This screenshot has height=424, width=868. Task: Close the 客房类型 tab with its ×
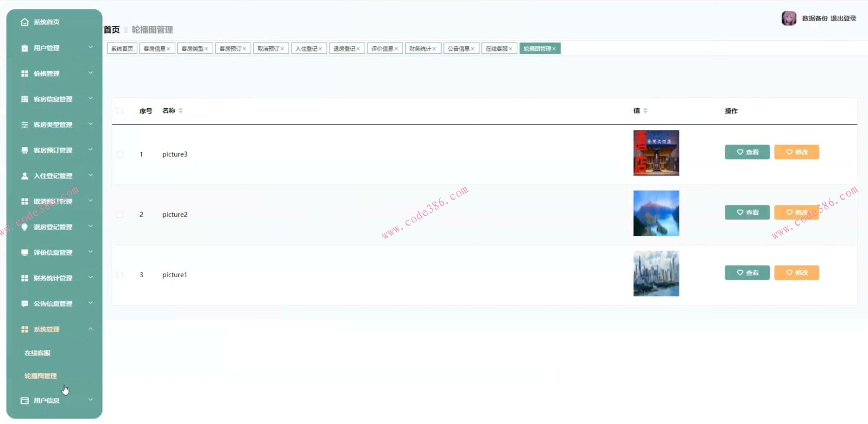coord(207,49)
